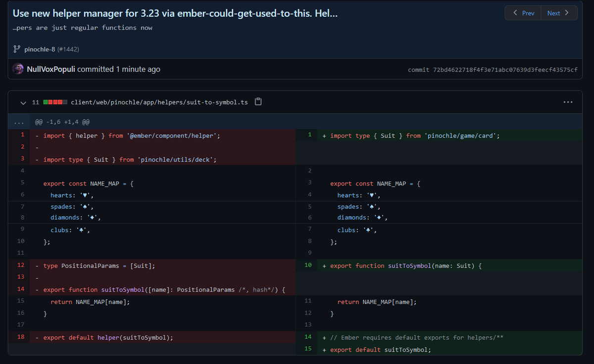Open NullVoxPopuli's avatar
This screenshot has width=594, height=364.
coord(18,69)
